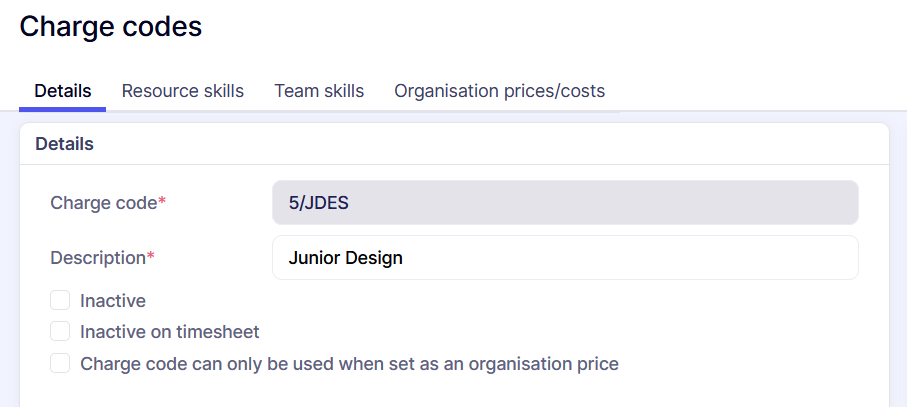Click the 'Charge code can only be used' label
This screenshot has width=907, height=407.
point(349,364)
